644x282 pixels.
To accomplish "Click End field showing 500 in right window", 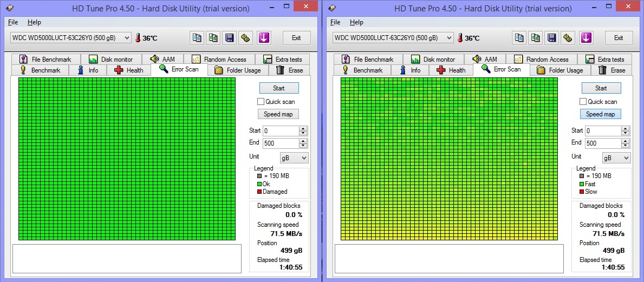I will coord(603,143).
